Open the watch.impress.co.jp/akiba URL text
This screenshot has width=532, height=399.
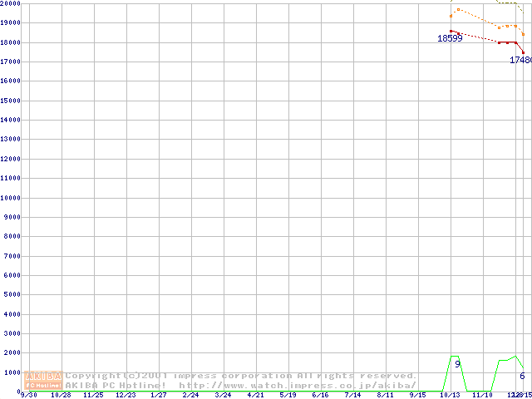297,385
